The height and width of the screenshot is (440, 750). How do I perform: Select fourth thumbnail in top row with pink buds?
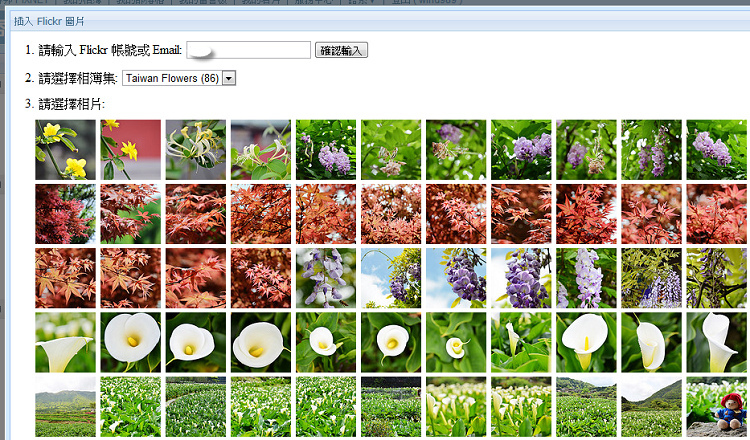[260, 150]
